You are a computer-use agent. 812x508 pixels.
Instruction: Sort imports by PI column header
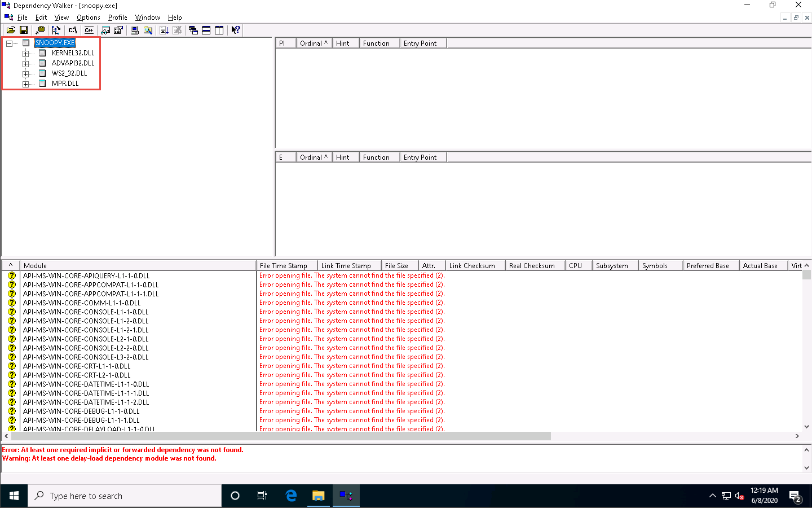point(286,43)
